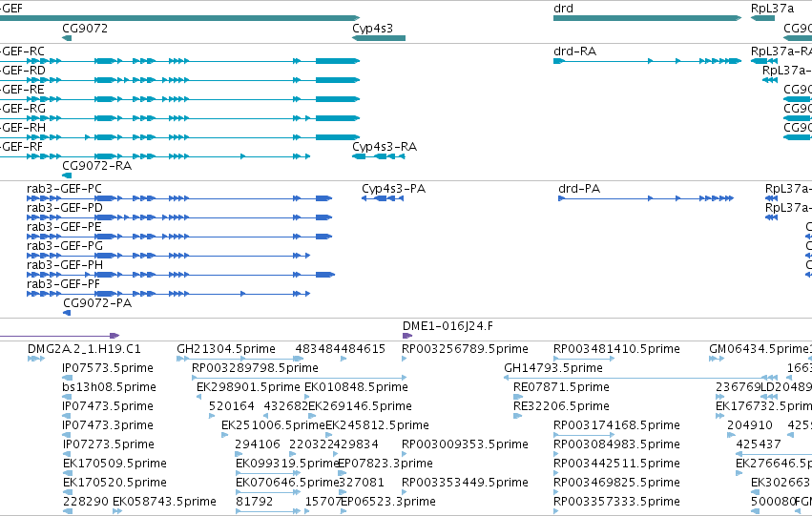Select RP003353449.5prime EST label
This screenshot has width=812, height=516.
[x=465, y=483]
